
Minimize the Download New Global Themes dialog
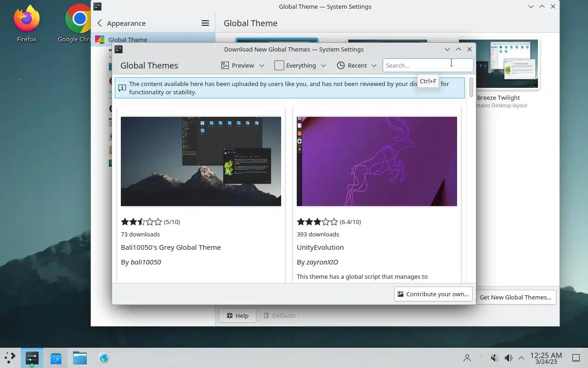pyautogui.click(x=447, y=49)
